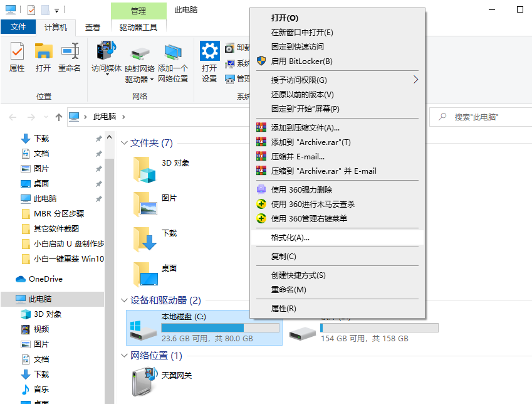Click the Search This PC (搜索此电脑) box
Image resolution: width=532 pixels, height=404 pixels.
click(x=479, y=117)
